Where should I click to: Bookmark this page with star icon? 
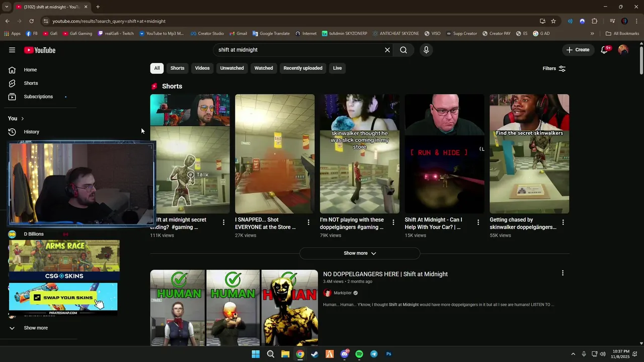click(553, 21)
